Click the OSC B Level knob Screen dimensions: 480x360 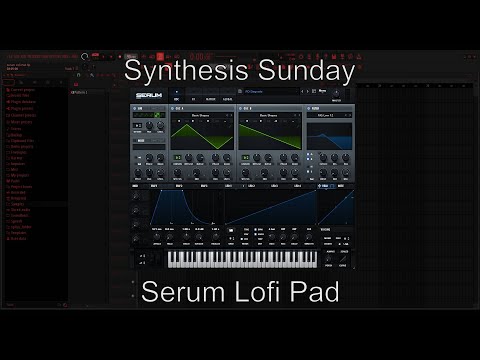[295, 173]
